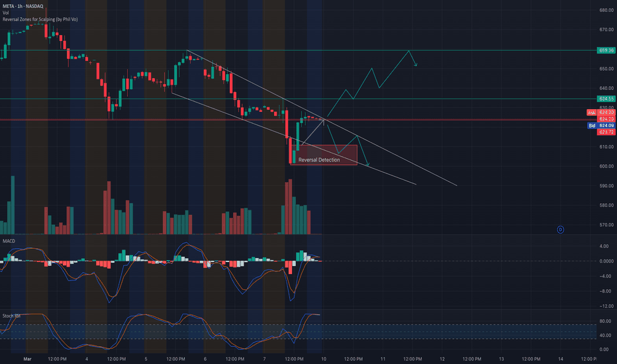Click the date 6 label on time axis
The image size is (617, 364).
click(x=205, y=359)
